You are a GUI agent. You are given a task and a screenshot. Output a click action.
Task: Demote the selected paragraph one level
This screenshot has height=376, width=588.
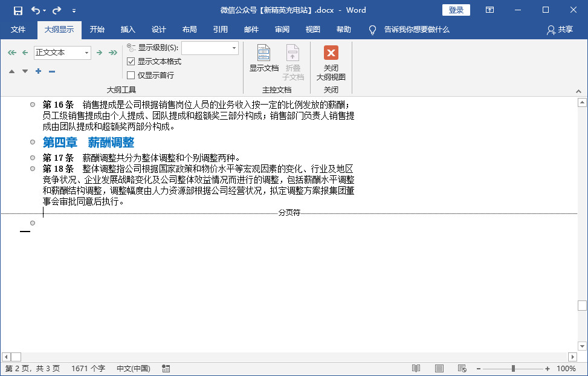(99, 53)
